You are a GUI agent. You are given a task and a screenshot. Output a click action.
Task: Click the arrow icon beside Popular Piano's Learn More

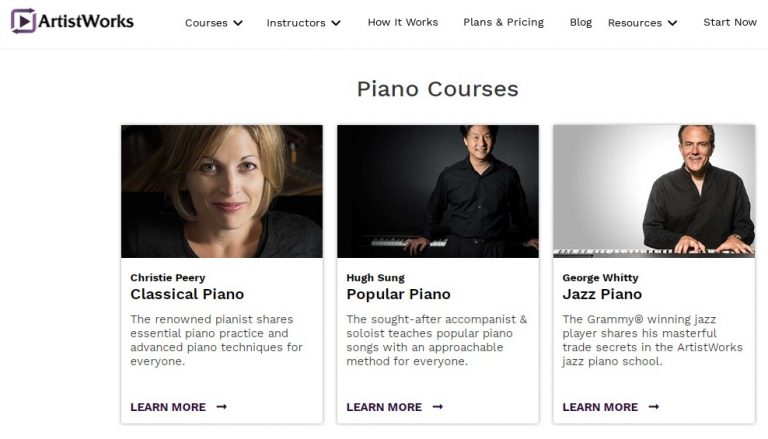point(438,407)
